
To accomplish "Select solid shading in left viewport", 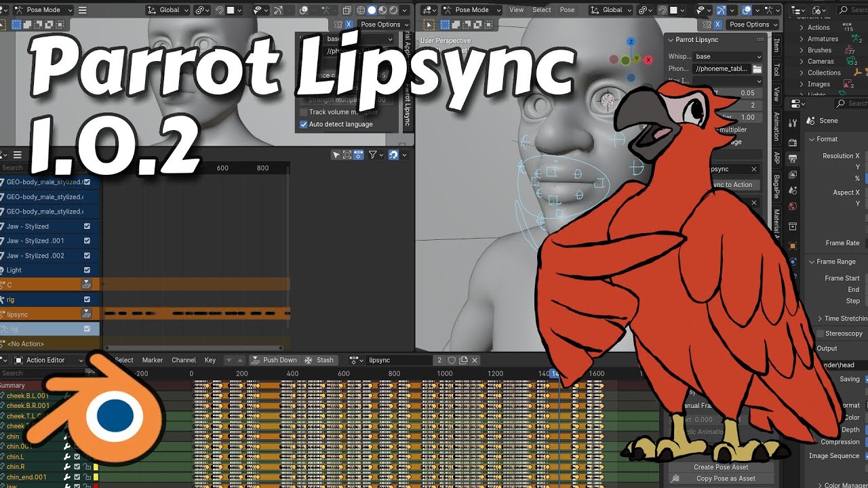I will [372, 10].
